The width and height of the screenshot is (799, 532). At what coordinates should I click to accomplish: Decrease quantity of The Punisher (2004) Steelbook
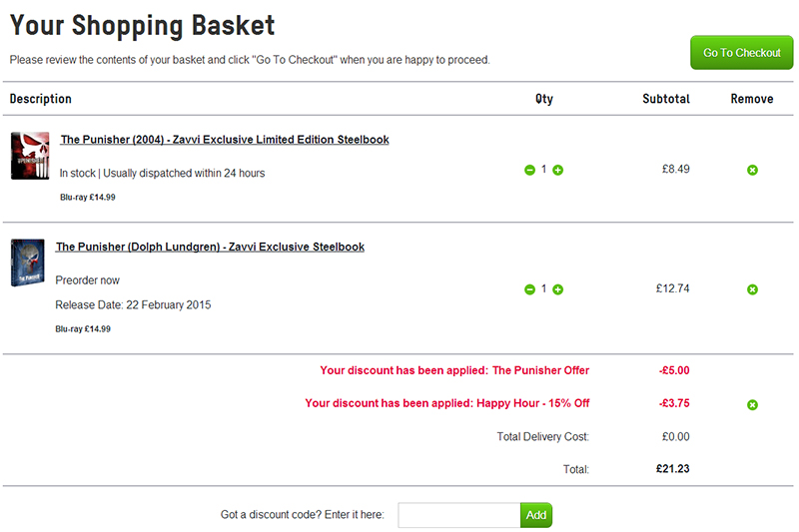530,170
